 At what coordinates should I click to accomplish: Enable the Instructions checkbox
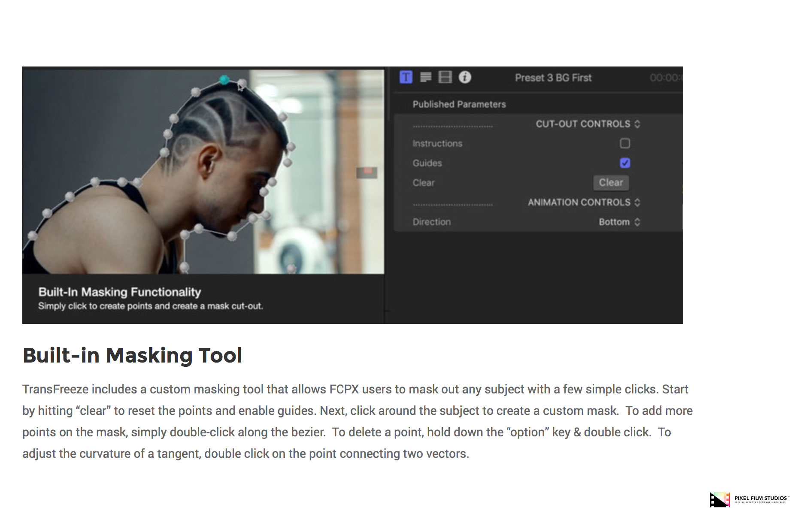point(625,143)
